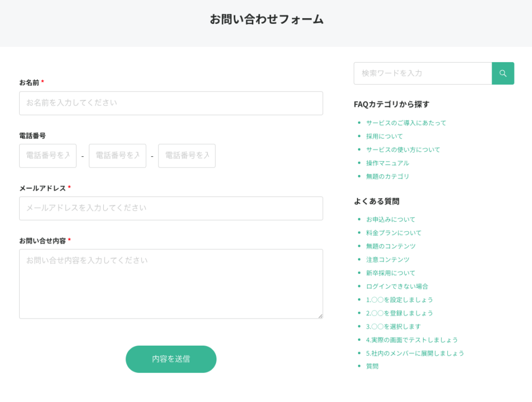Open the 操作マニュアル category

[x=387, y=163]
